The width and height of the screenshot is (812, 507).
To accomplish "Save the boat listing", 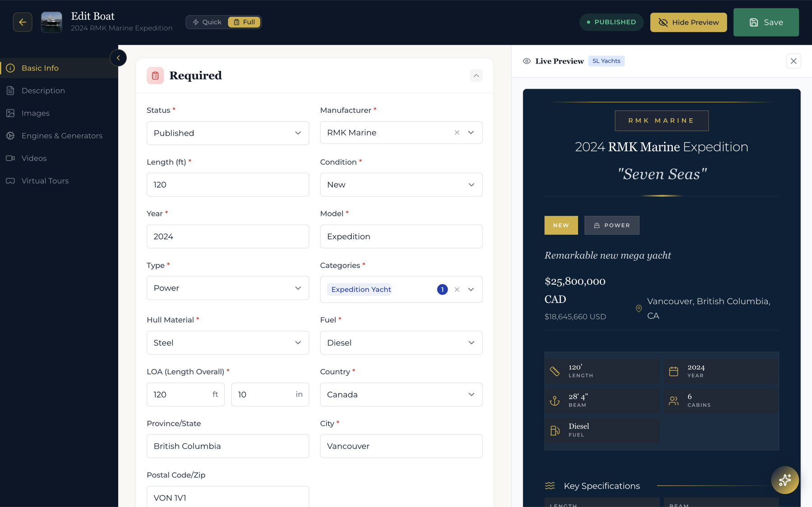I will 766,22.
